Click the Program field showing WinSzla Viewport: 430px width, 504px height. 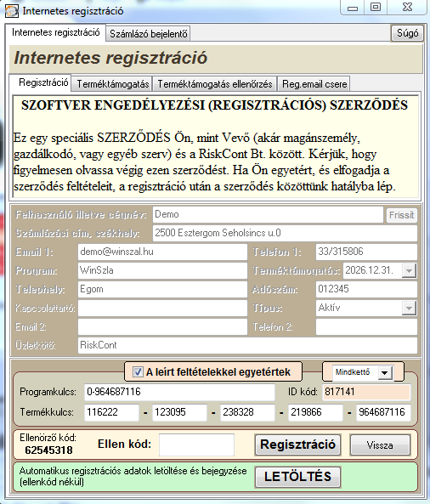(162, 270)
